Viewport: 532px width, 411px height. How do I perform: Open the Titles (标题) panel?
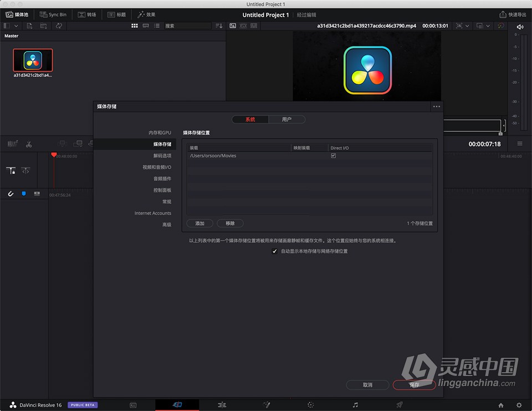(x=117, y=14)
